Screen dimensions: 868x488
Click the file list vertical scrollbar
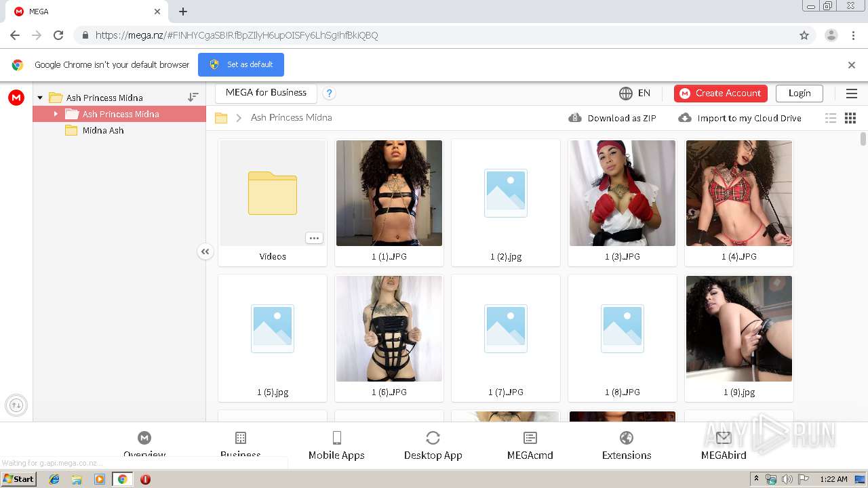[863, 139]
